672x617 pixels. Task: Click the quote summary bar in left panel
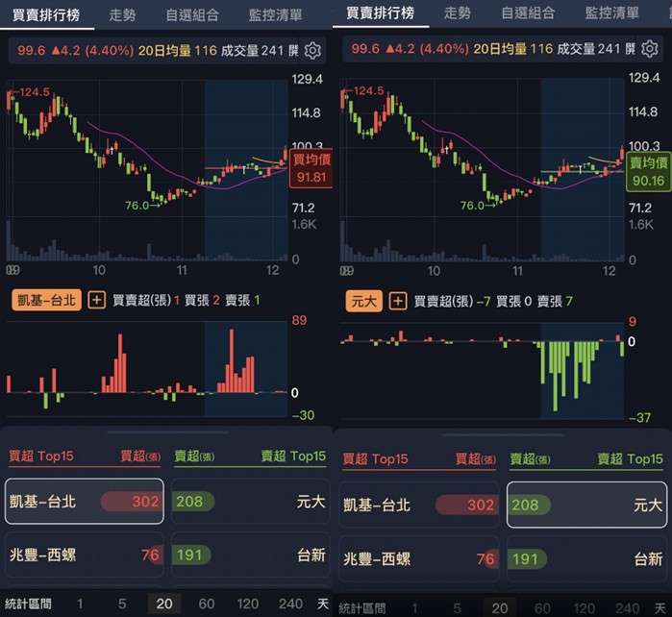pos(167,51)
